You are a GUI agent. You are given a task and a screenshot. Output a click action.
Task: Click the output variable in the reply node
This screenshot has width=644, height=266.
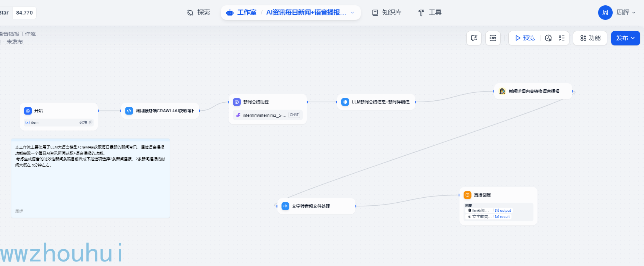coord(503,211)
